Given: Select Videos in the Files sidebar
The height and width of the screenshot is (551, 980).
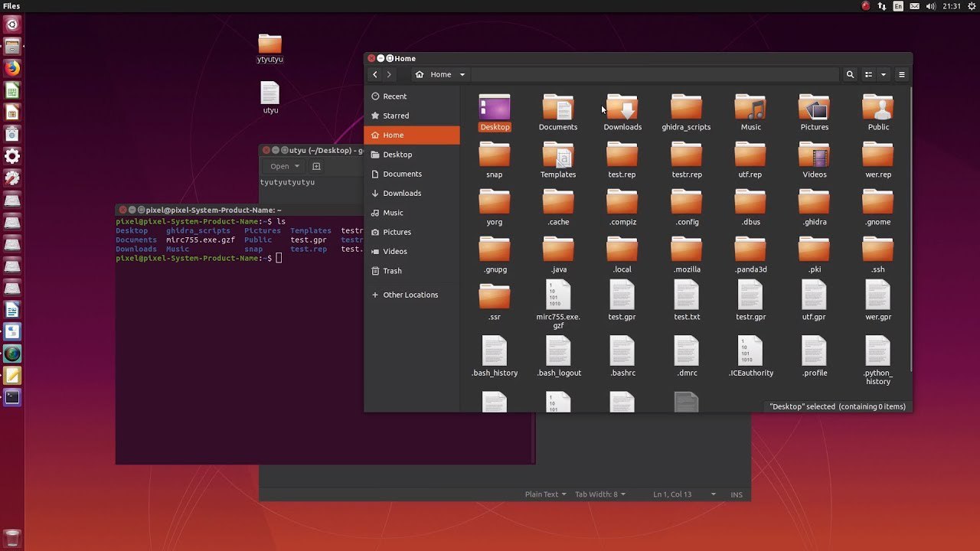Looking at the screenshot, I should click(412, 251).
